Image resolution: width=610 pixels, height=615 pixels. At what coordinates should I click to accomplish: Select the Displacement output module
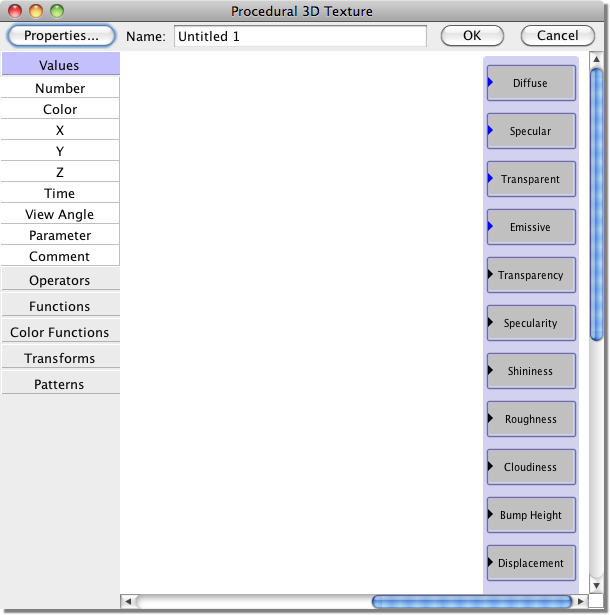pos(532,563)
